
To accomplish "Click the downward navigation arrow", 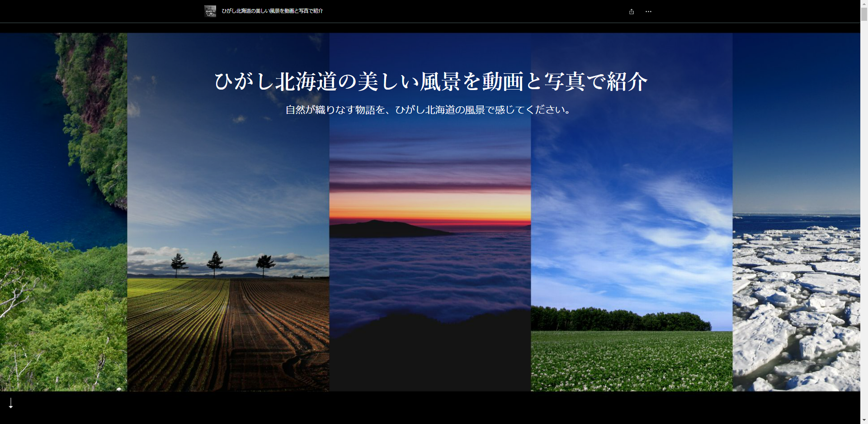I will (x=11, y=402).
